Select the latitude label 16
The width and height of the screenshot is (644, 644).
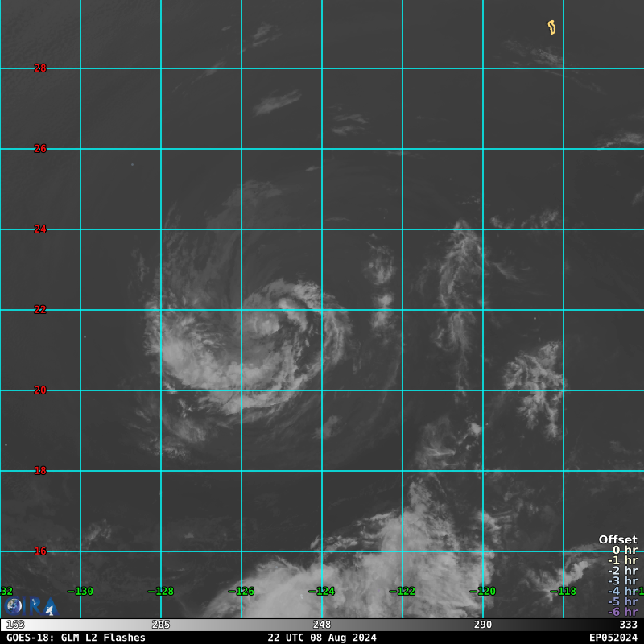(x=40, y=551)
